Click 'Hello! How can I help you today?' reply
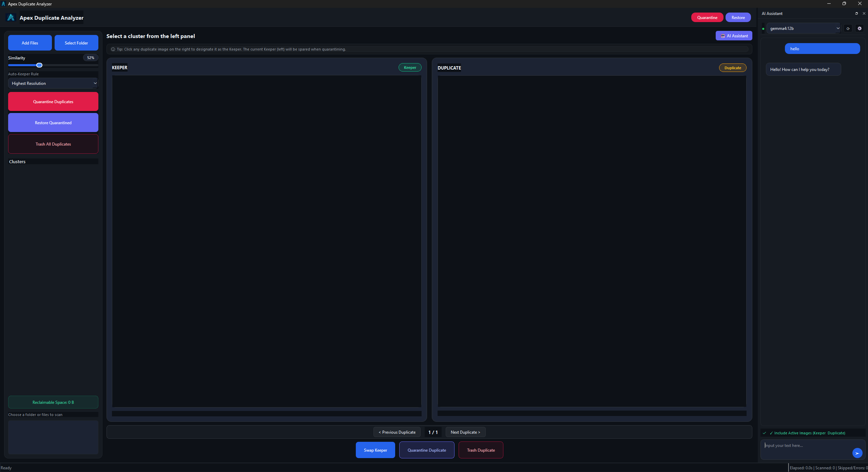 click(803, 69)
